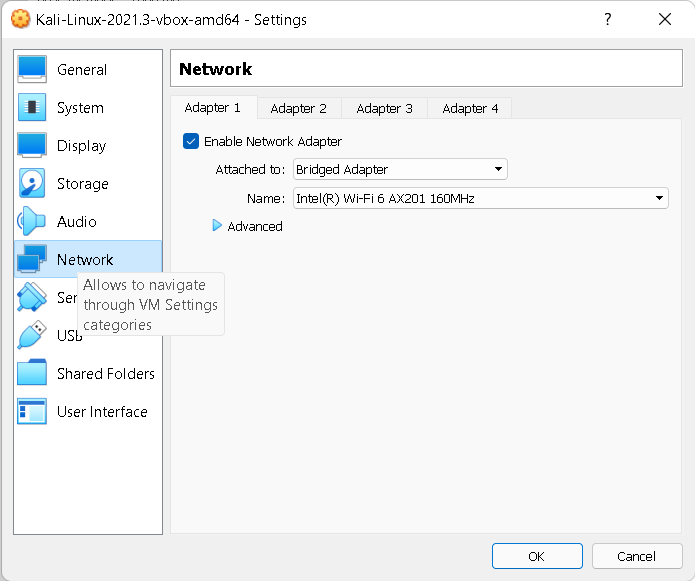695x581 pixels.
Task: Click the Serial Ports connector icon
Action: click(x=32, y=297)
